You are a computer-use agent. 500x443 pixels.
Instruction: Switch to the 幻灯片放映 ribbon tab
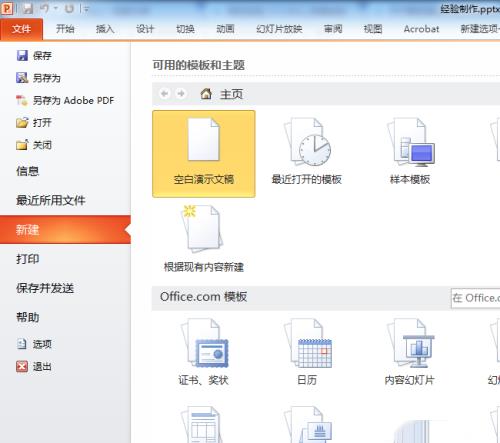(279, 29)
